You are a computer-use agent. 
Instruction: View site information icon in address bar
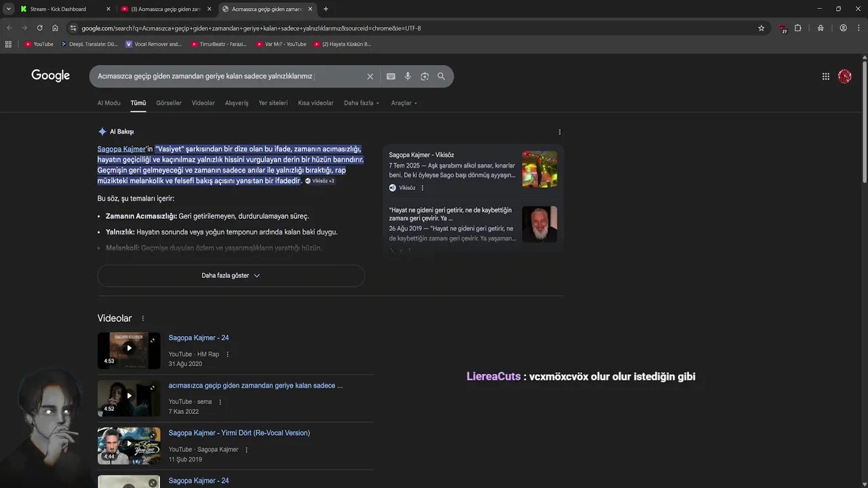73,28
